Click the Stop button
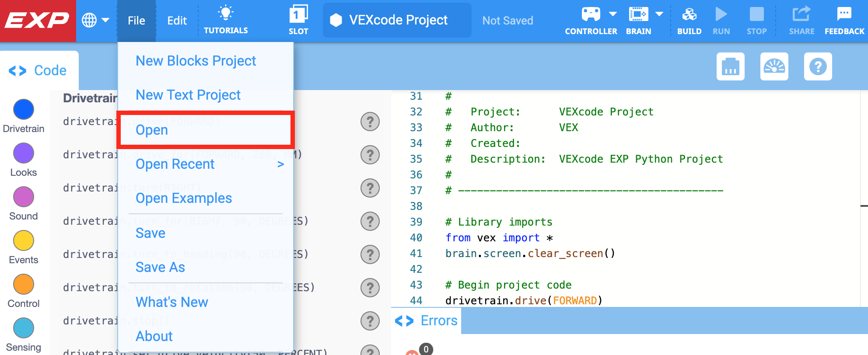This screenshot has height=355, width=868. point(756,20)
